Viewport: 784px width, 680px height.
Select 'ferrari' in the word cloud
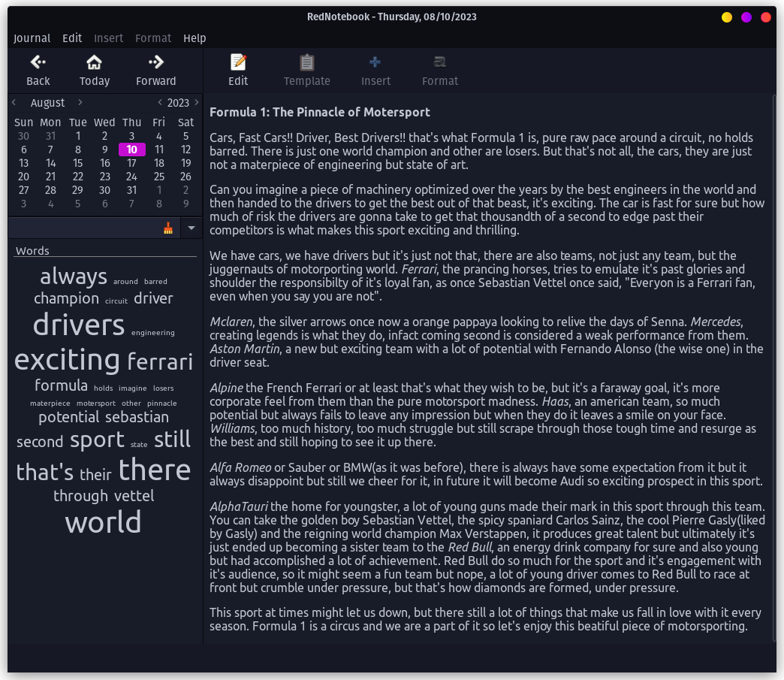click(160, 362)
